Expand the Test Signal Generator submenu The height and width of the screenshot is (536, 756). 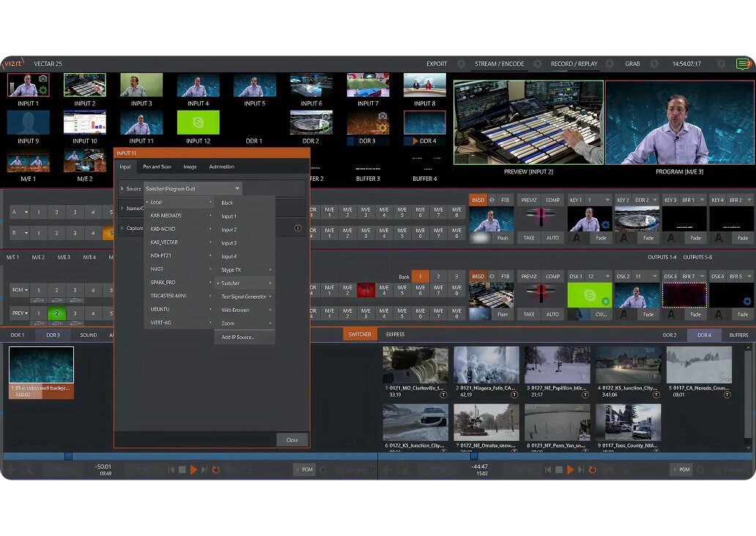coord(245,296)
